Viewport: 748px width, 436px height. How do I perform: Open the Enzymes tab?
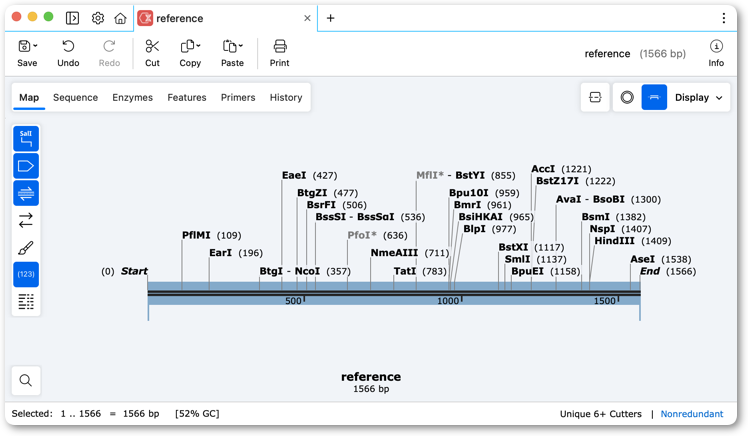click(x=133, y=97)
